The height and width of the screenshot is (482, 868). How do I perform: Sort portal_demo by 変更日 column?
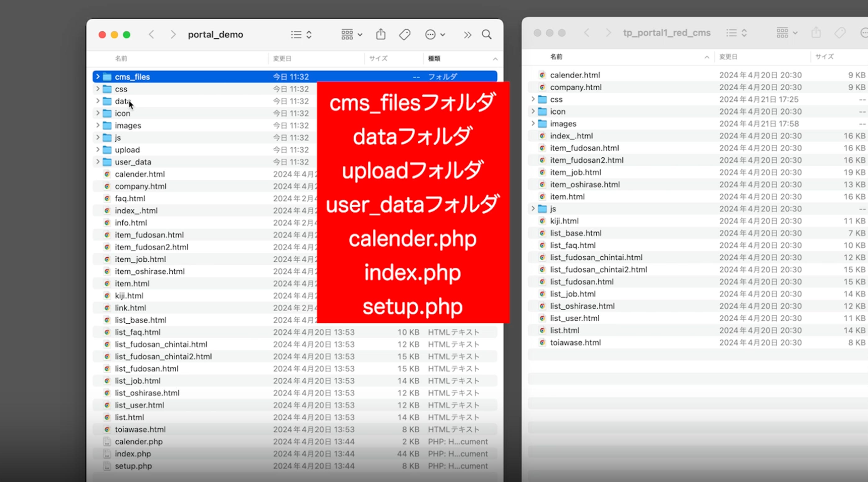tap(282, 59)
